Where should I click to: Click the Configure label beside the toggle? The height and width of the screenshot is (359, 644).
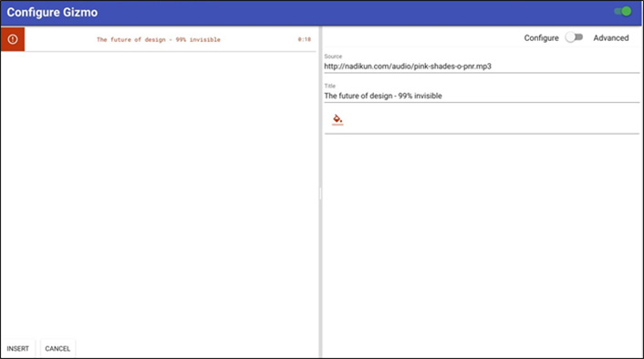(x=541, y=37)
